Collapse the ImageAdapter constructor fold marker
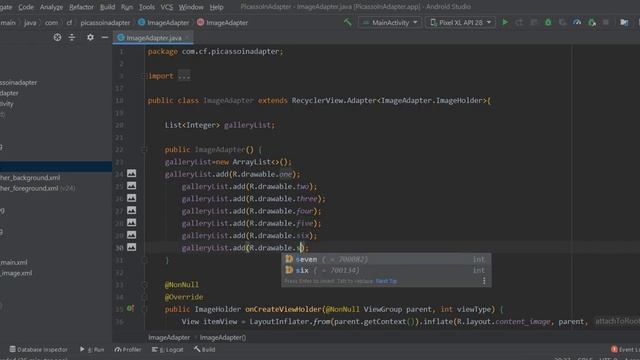Screen dimensions: 640x360 click(144, 150)
